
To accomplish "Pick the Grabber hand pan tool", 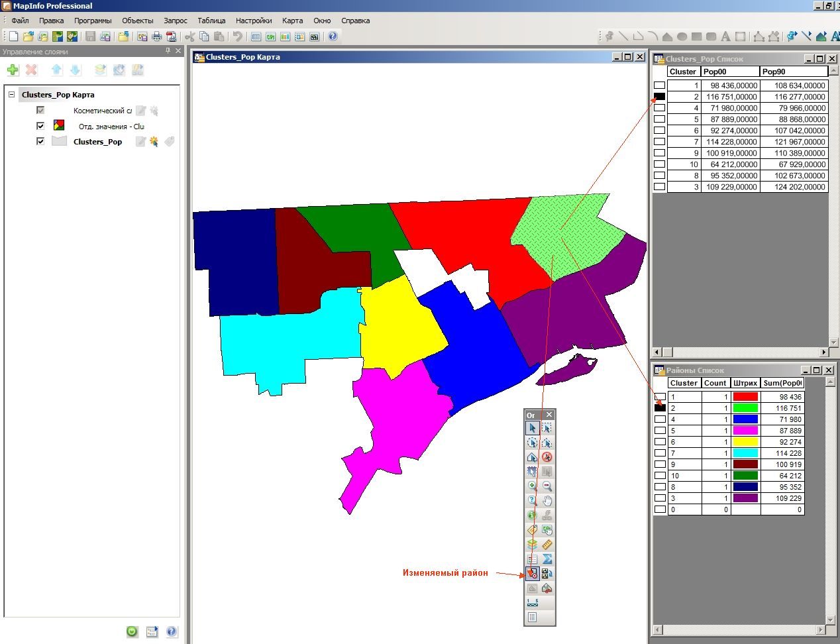I will point(547,501).
